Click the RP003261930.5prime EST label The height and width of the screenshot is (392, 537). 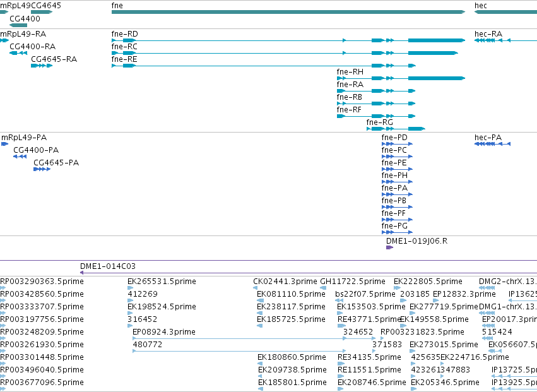point(42,345)
